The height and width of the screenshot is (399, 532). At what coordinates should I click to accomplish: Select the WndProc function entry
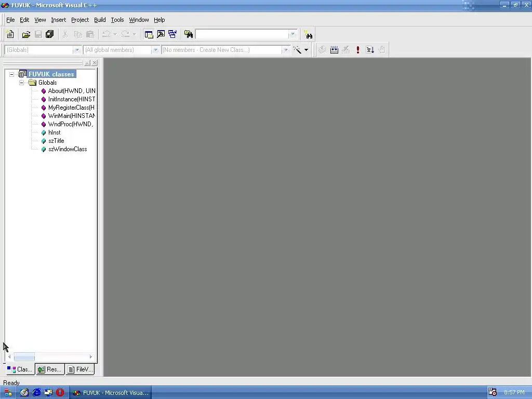(71, 124)
